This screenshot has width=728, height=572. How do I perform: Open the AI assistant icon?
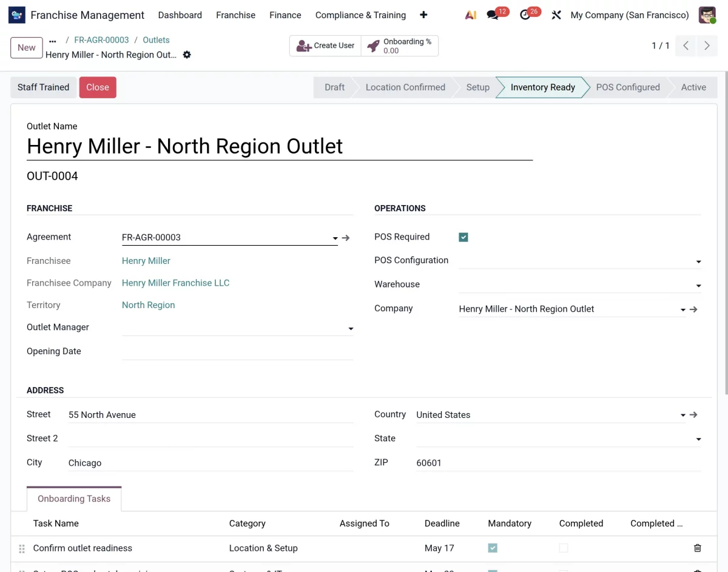click(470, 15)
